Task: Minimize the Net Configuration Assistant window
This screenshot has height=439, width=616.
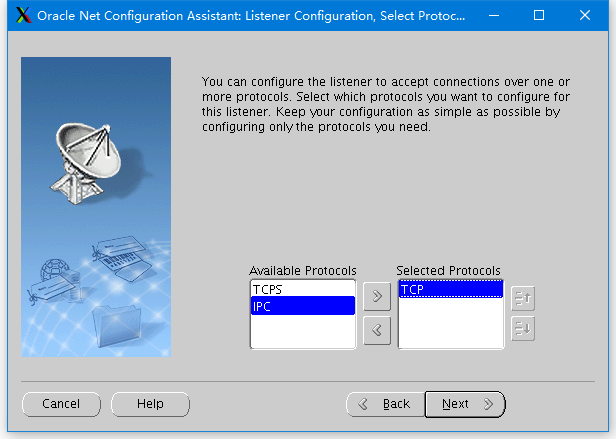Action: 494,16
